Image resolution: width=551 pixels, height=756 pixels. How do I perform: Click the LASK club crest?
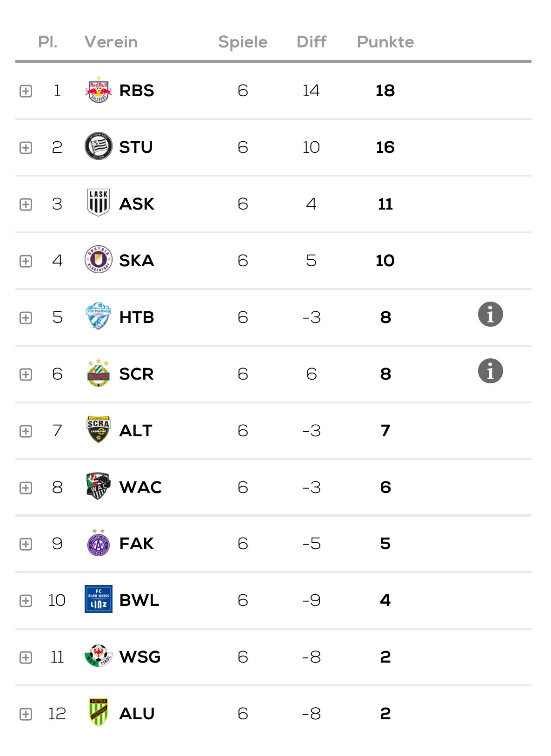click(98, 203)
